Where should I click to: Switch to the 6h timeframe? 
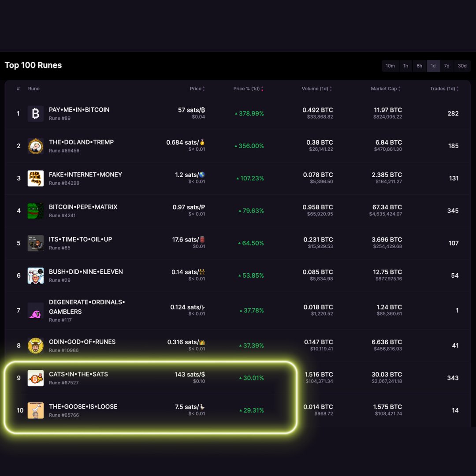pyautogui.click(x=419, y=66)
